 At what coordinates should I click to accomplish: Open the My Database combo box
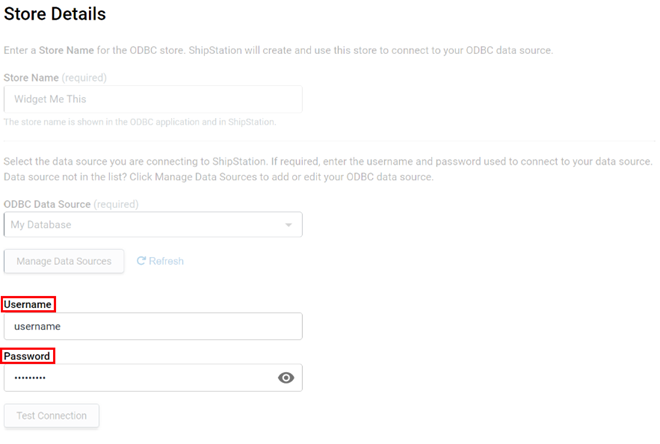pos(153,225)
